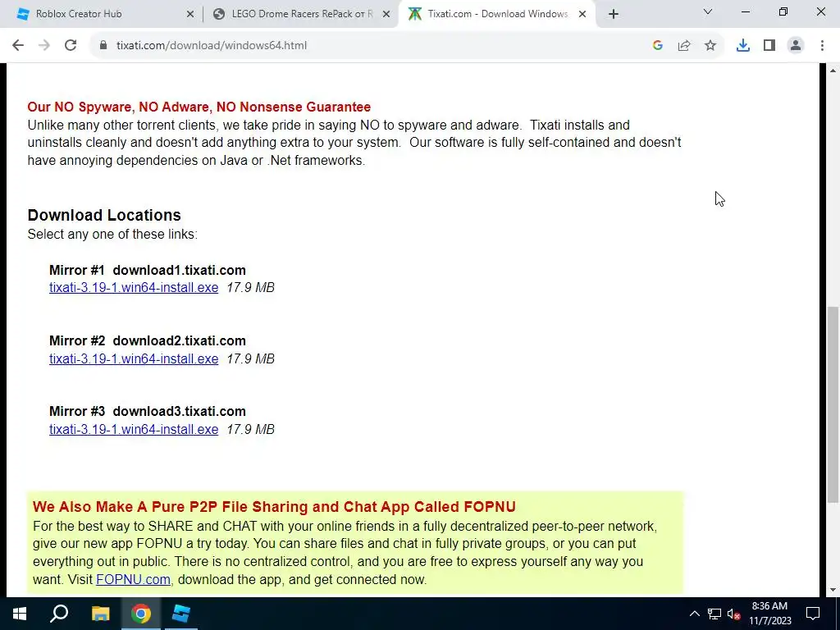The image size is (840, 630).
Task: Click the 'Mirror #2 download2.tixati.com' label
Action: 148,340
